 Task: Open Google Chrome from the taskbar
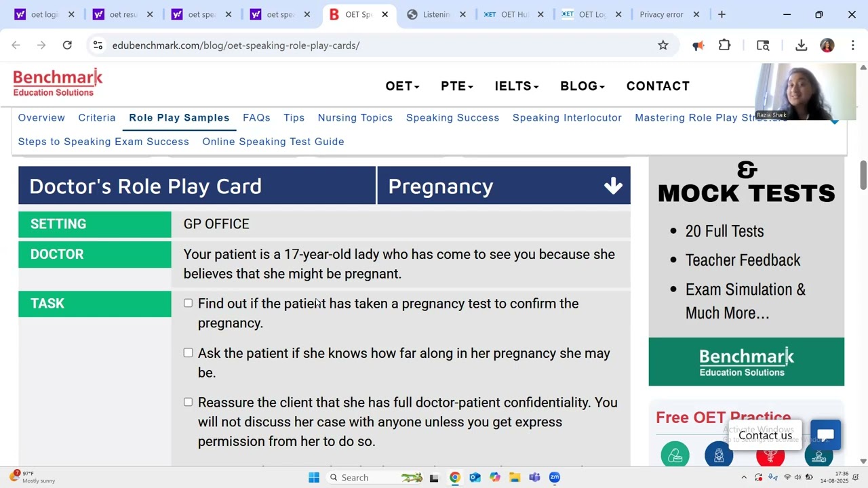454,478
